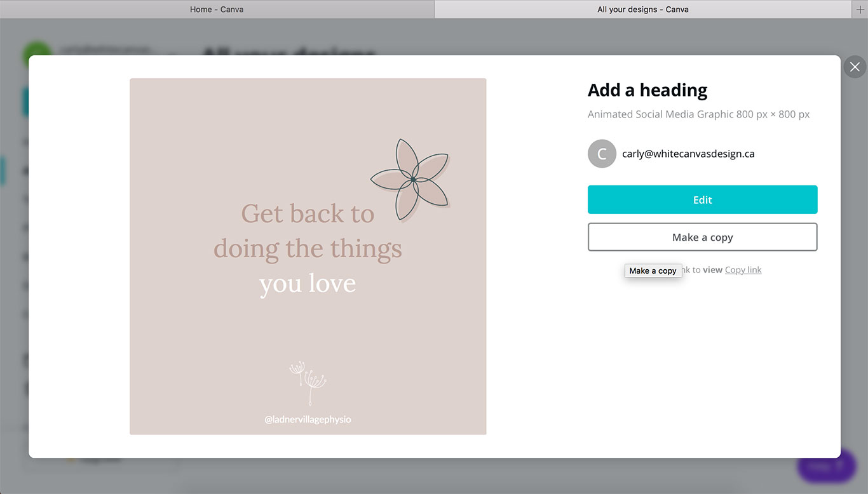Open the pink design preview thumbnail

click(308, 257)
